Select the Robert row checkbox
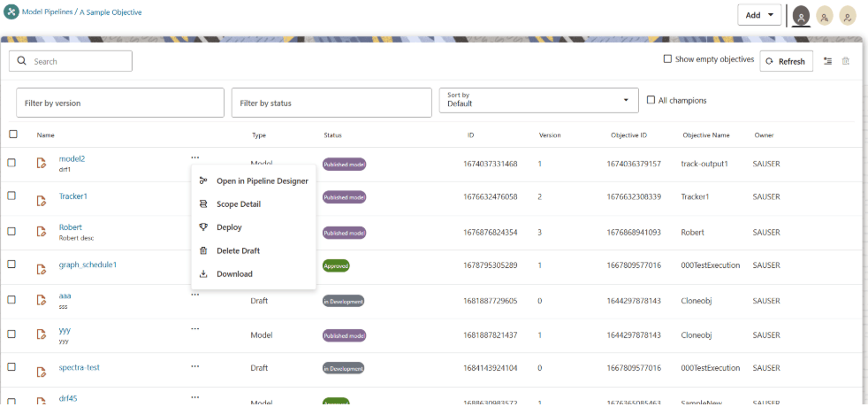The width and height of the screenshot is (868, 407). 11,230
